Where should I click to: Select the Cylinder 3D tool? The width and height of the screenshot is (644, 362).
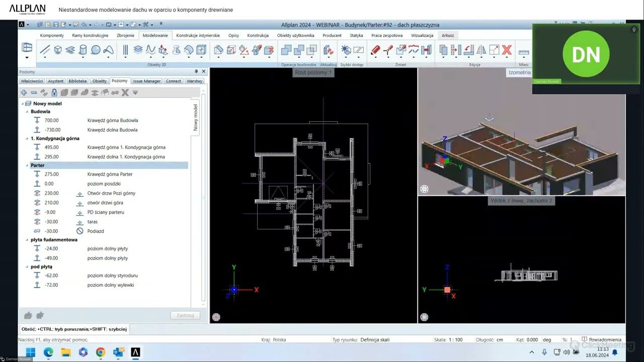coord(83,50)
